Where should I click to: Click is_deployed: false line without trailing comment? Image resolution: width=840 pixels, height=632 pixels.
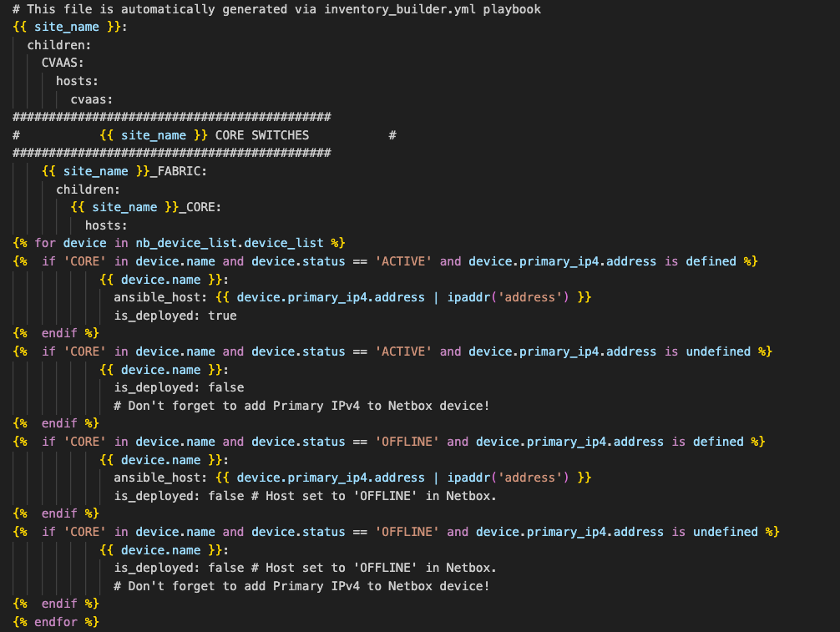pos(179,387)
